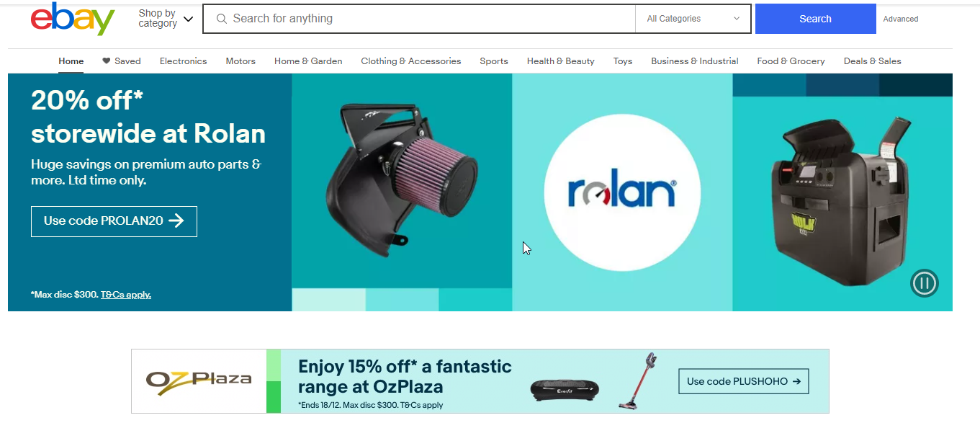Pause the banner carousel
The image size is (980, 441).
(x=924, y=282)
